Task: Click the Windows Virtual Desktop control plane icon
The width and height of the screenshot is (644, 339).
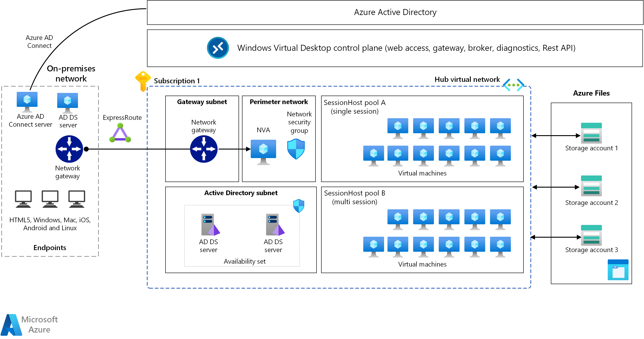Action: point(218,48)
